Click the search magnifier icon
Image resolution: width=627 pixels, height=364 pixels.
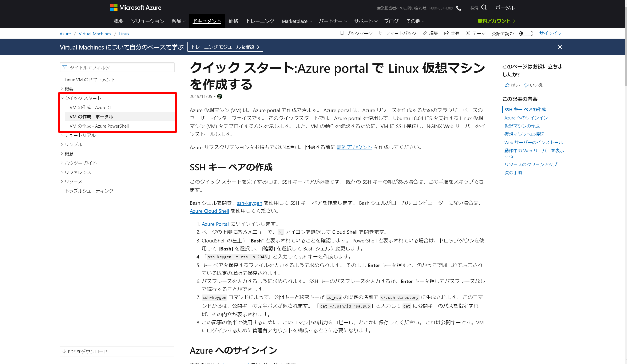484,7
